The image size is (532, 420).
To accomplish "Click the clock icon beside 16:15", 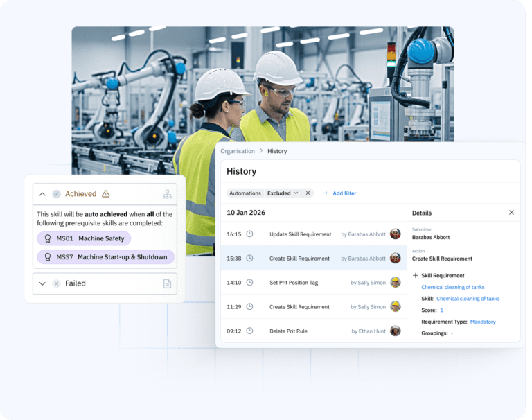I will point(249,234).
